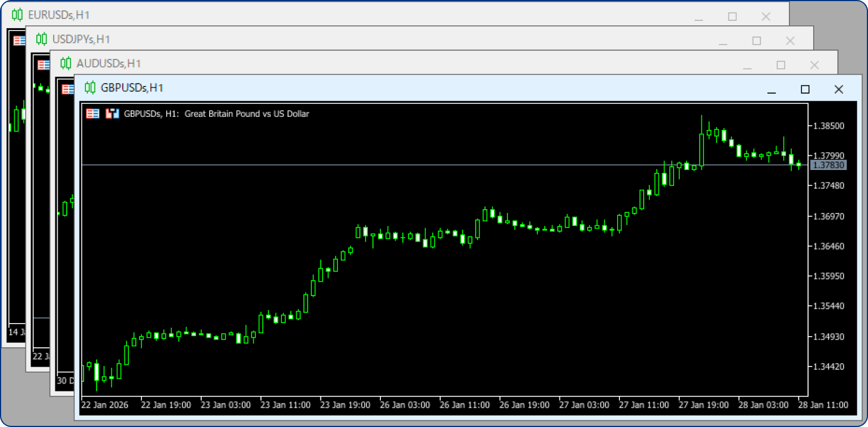868x427 pixels.
Task: Toggle One Click Trading icon in EURUSDs chart
Action: [x=19, y=41]
